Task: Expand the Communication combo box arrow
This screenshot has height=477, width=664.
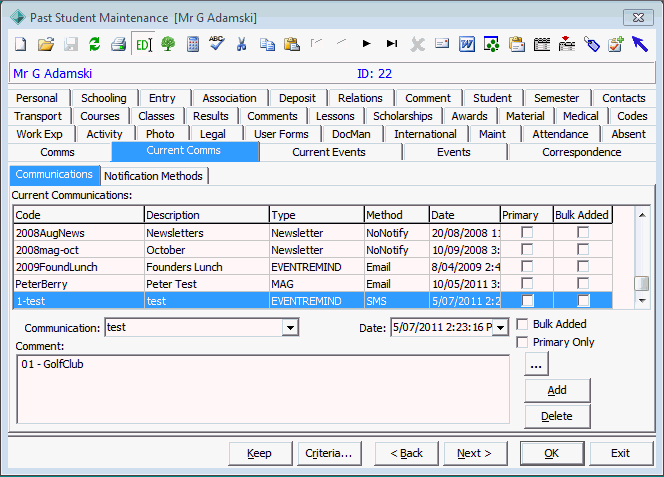Action: pyautogui.click(x=290, y=327)
